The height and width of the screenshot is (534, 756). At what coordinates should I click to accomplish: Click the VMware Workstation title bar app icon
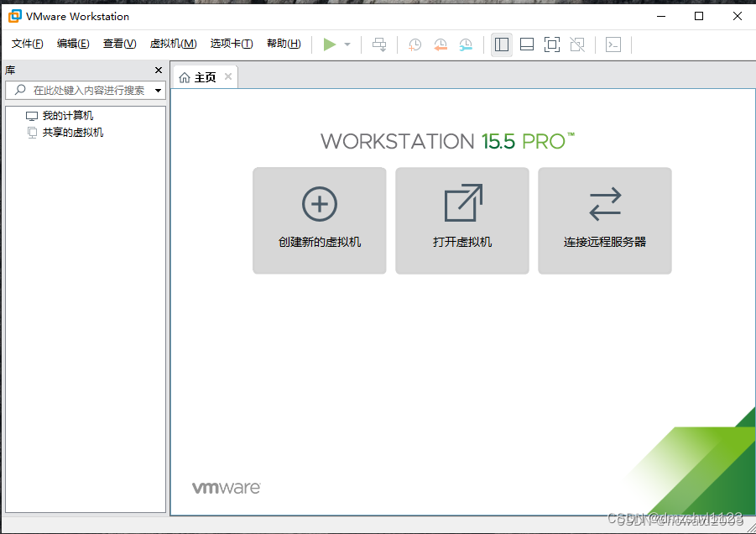click(x=15, y=16)
